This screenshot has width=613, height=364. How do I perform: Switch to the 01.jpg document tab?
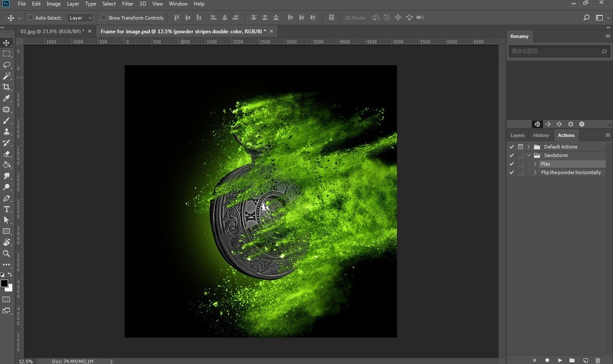[x=52, y=31]
